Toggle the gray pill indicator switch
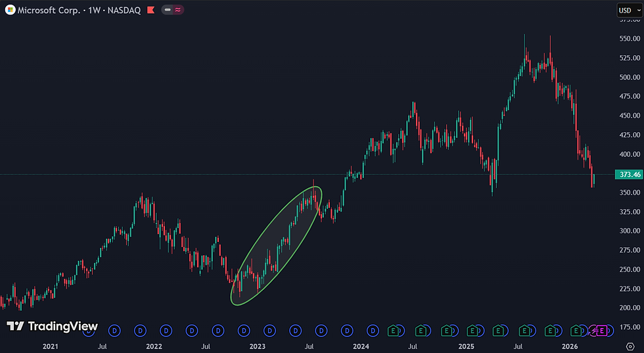This screenshot has width=644, height=353. (x=167, y=10)
